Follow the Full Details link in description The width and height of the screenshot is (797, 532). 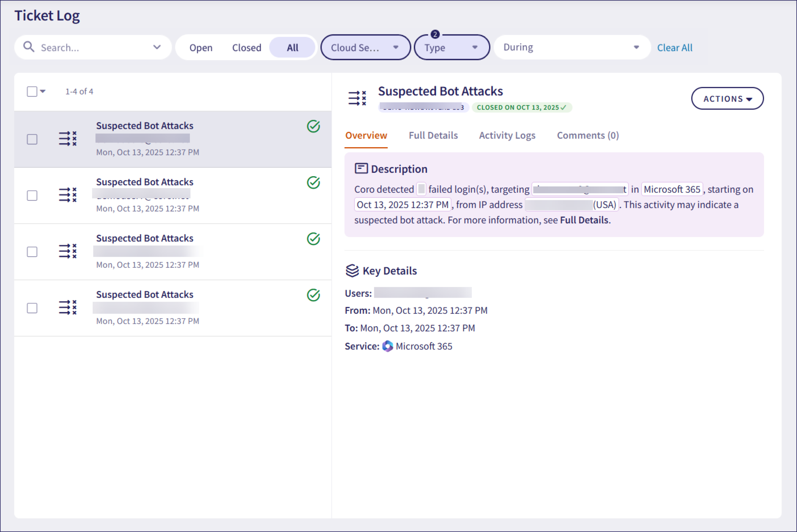584,220
